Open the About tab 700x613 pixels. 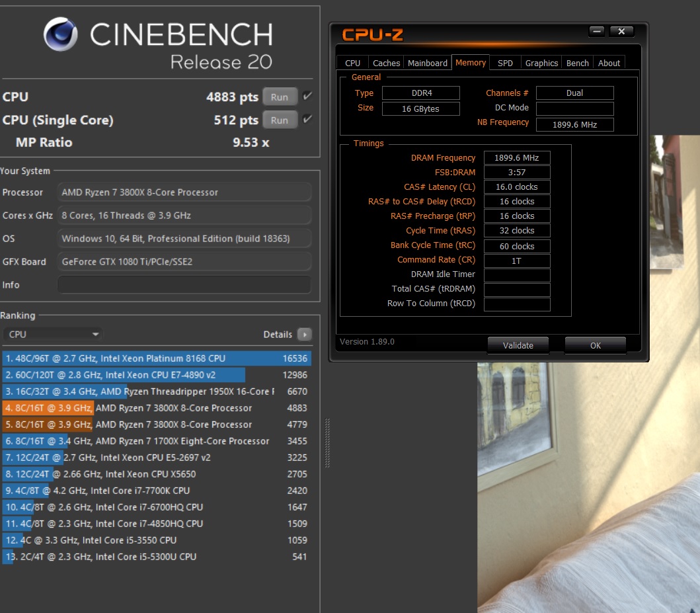pos(609,63)
